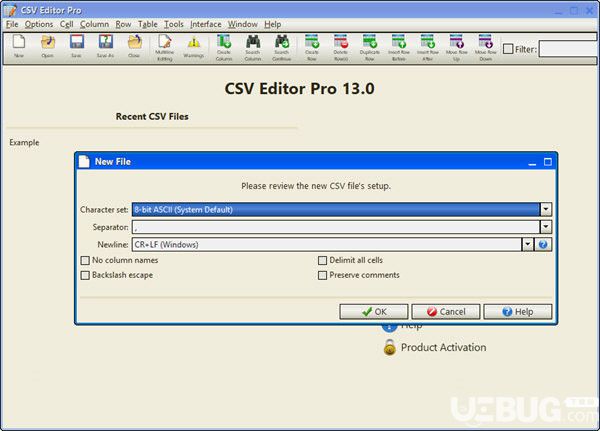
Task: Open the Options menu
Action: pyautogui.click(x=39, y=24)
